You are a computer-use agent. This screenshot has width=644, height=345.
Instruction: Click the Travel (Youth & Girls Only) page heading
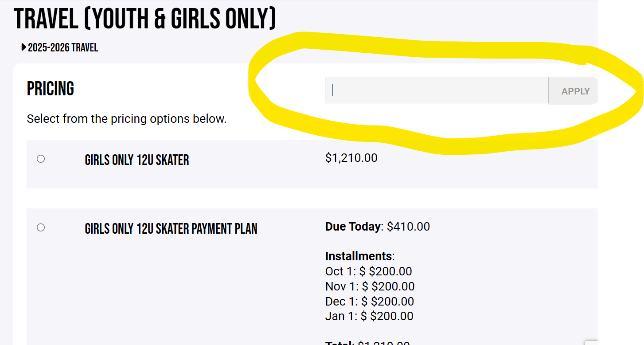click(x=145, y=19)
